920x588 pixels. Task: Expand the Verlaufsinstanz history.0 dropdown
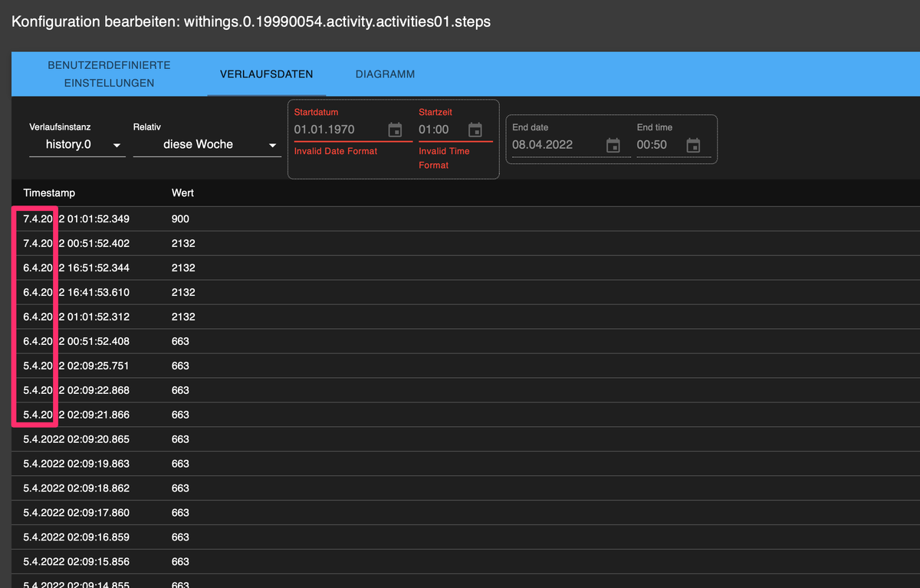point(77,144)
